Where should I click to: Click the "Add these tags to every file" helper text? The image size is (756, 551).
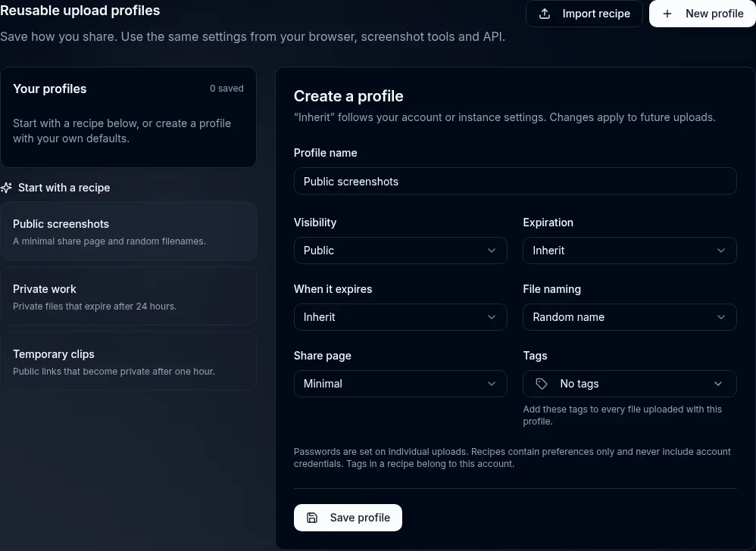622,416
